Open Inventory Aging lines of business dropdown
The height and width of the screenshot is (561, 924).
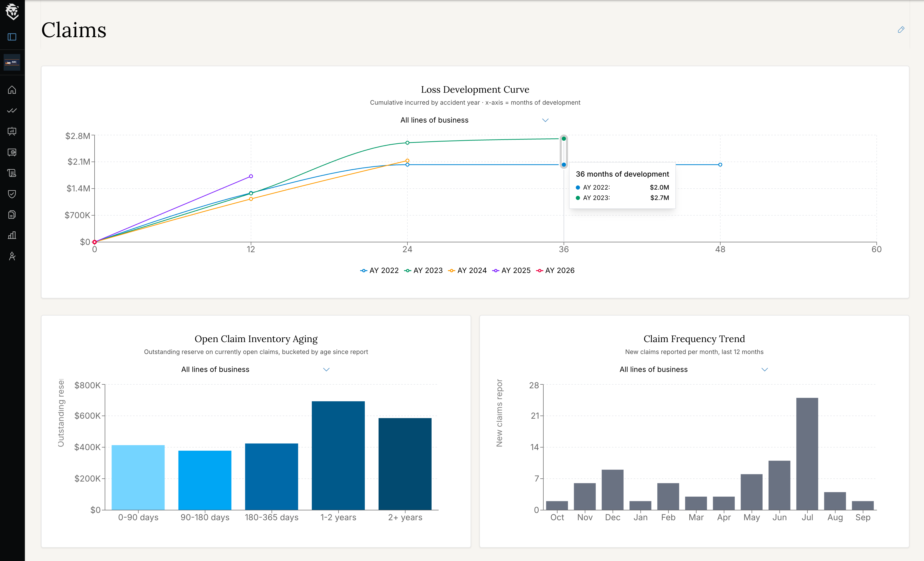point(256,370)
